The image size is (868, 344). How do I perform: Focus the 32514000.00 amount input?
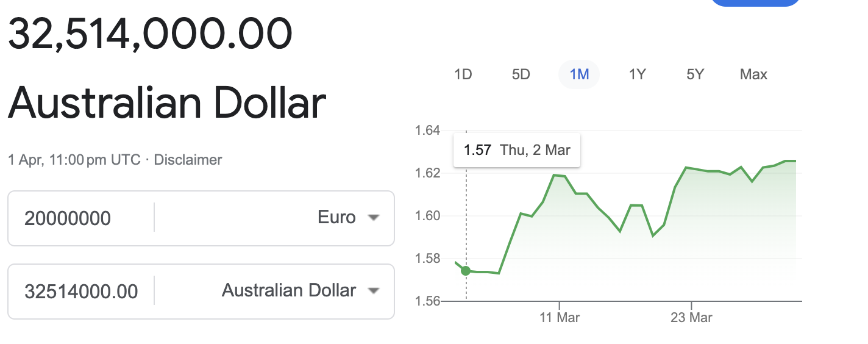click(81, 292)
